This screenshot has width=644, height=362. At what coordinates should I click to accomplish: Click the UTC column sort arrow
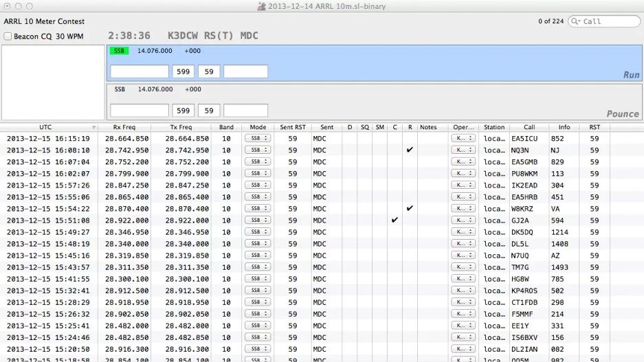[94, 127]
